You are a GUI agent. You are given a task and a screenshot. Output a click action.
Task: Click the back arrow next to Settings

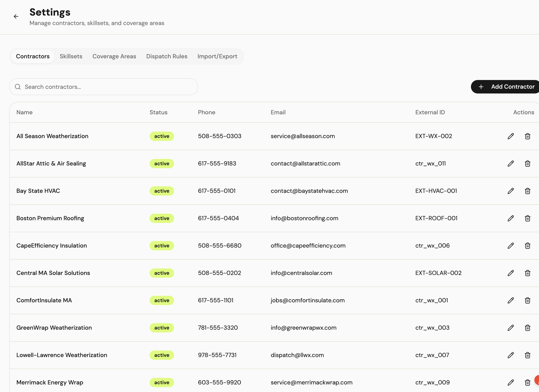(x=16, y=16)
